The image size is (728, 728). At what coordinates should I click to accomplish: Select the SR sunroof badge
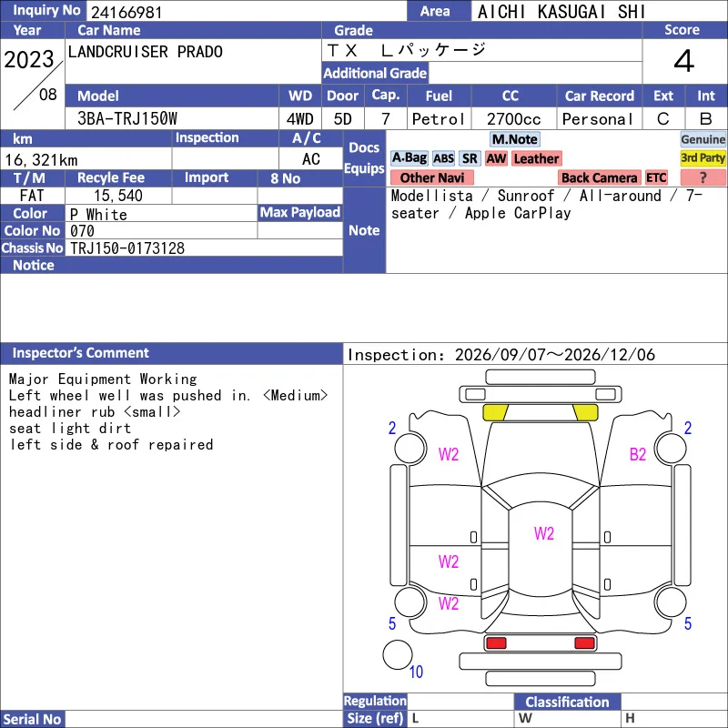pos(470,158)
